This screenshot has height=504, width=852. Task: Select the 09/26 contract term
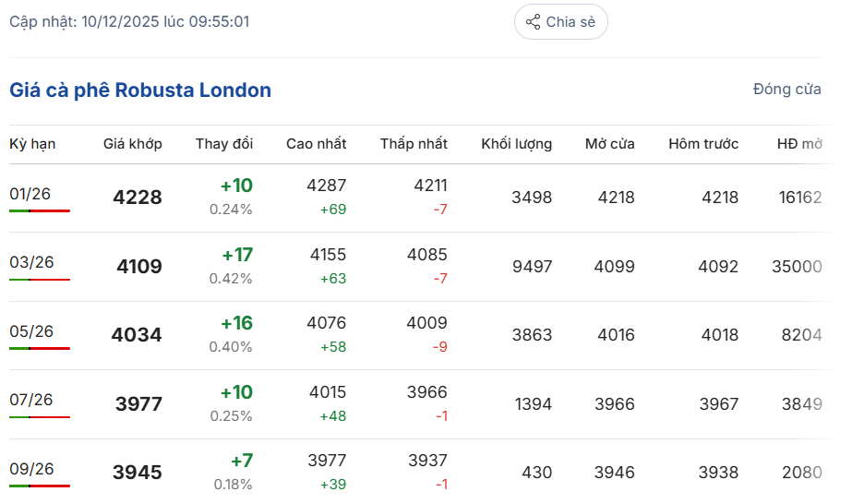pyautogui.click(x=31, y=469)
